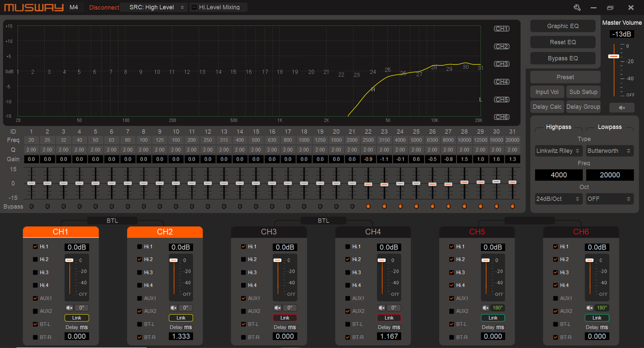Mute CH6 using its speaker icon
The height and width of the screenshot is (348, 644).
590,308
